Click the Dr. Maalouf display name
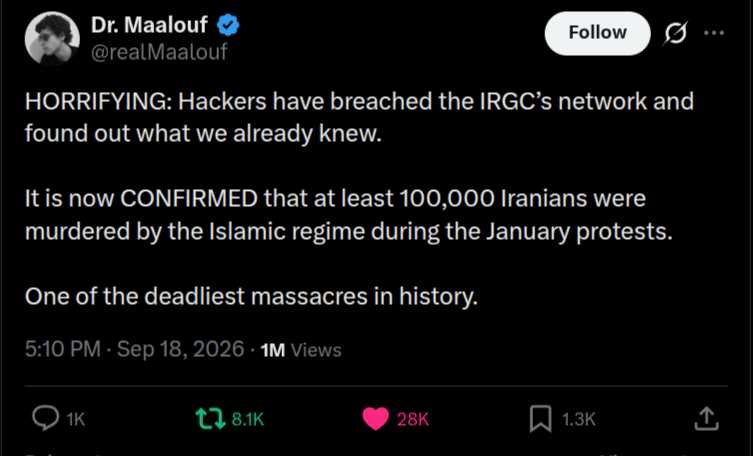 149,25
